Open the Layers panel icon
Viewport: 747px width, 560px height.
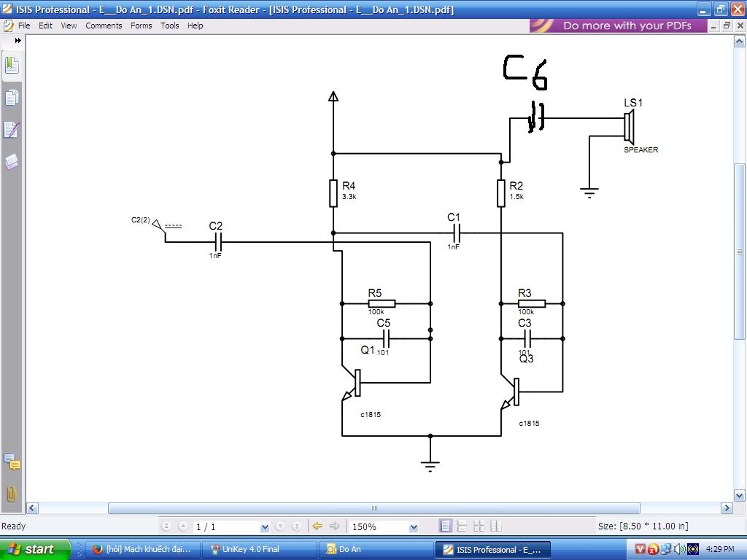12,162
